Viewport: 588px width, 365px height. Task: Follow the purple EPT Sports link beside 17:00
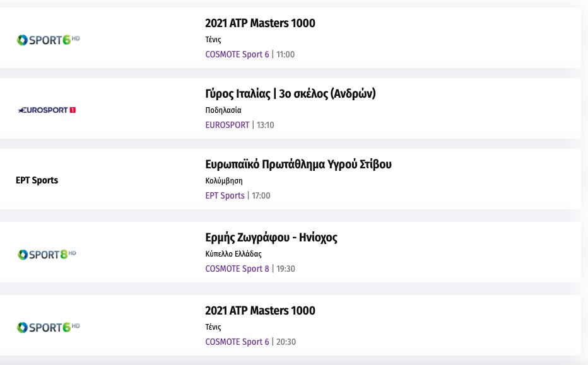[225, 195]
